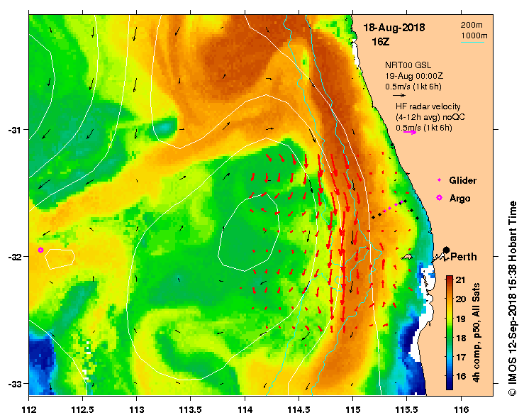Click the longitude axis label 112
Image resolution: width=524 pixels, height=420 pixels.
click(x=29, y=409)
